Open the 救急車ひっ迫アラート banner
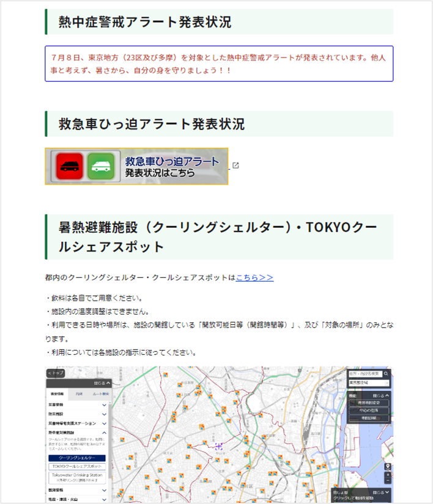This screenshot has width=433, height=504. coord(136,166)
